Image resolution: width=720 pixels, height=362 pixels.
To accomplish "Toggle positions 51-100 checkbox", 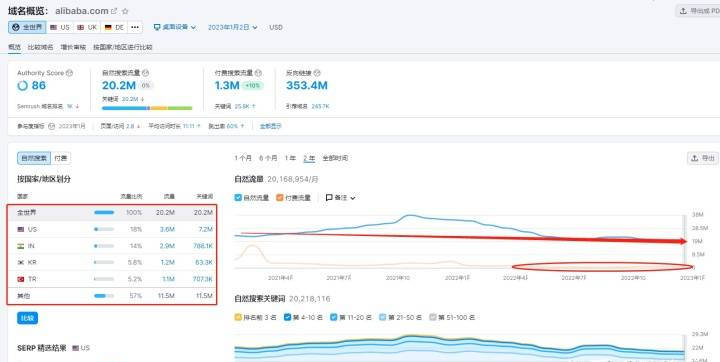I will tap(433, 317).
